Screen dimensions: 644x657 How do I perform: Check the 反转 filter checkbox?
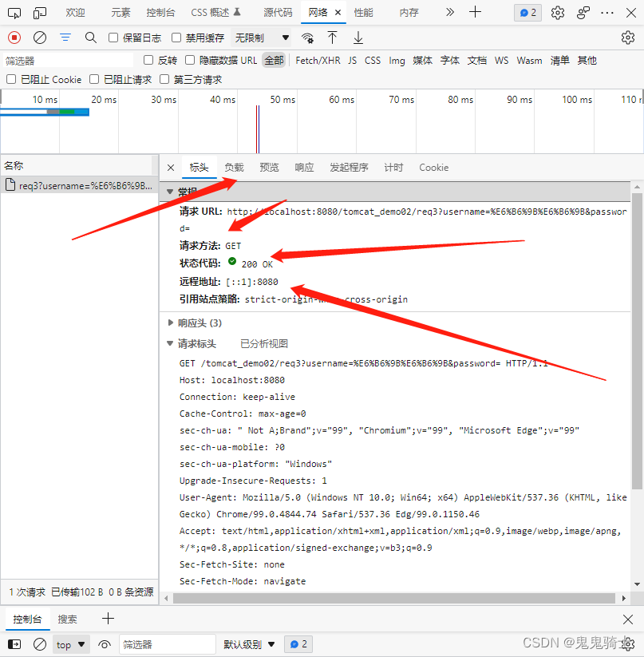[x=148, y=60]
